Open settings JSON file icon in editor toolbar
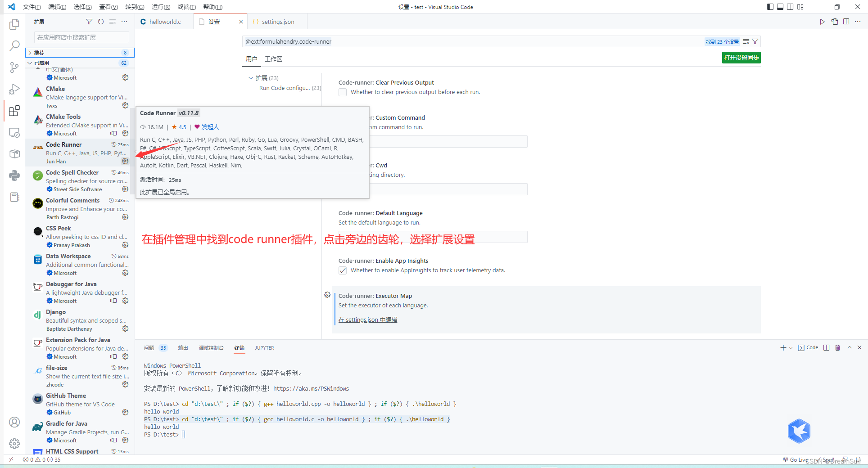Screen dimensions: 868x468 pos(834,22)
